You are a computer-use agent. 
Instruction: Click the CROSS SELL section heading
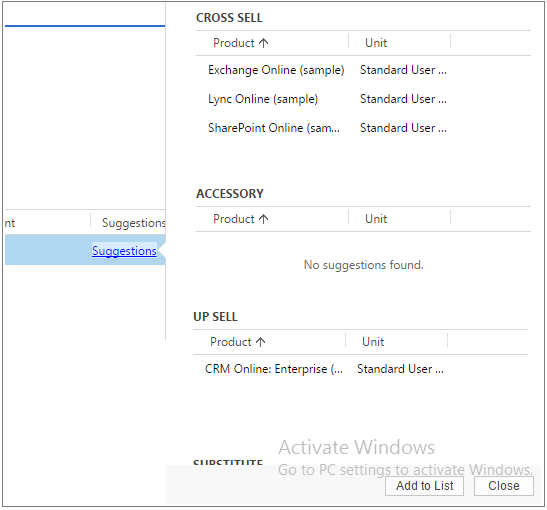229,18
